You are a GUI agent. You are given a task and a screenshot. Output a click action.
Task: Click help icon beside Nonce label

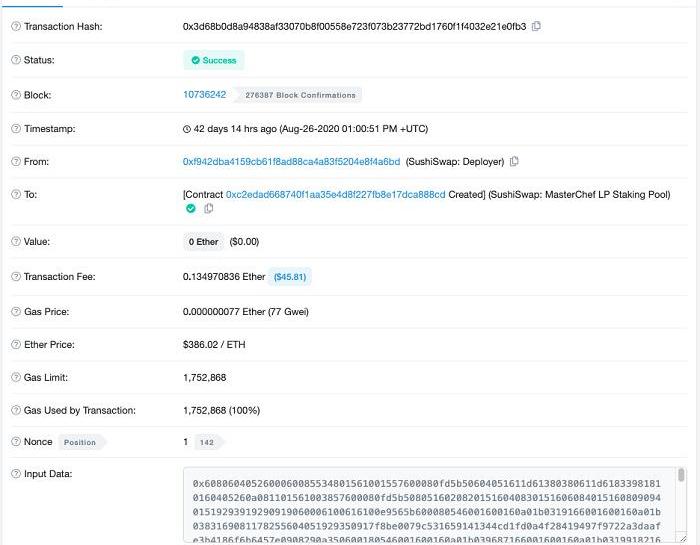coord(15,442)
